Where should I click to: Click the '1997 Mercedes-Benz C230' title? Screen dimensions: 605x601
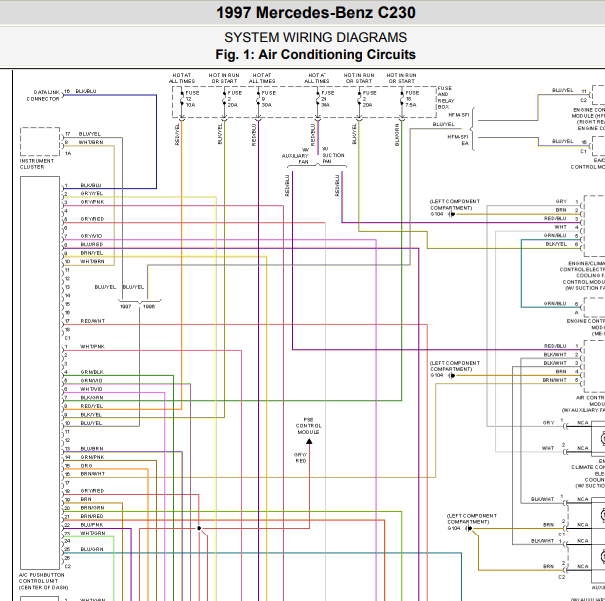[316, 13]
